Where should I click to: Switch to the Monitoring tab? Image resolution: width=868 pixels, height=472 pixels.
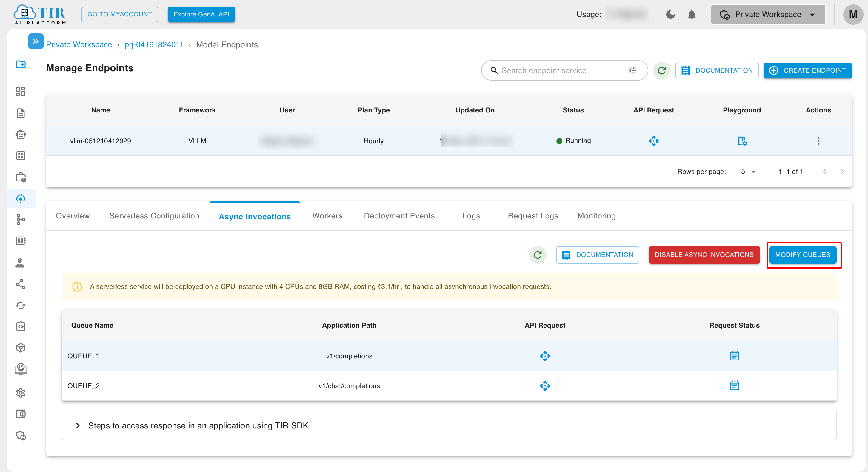[x=596, y=216]
